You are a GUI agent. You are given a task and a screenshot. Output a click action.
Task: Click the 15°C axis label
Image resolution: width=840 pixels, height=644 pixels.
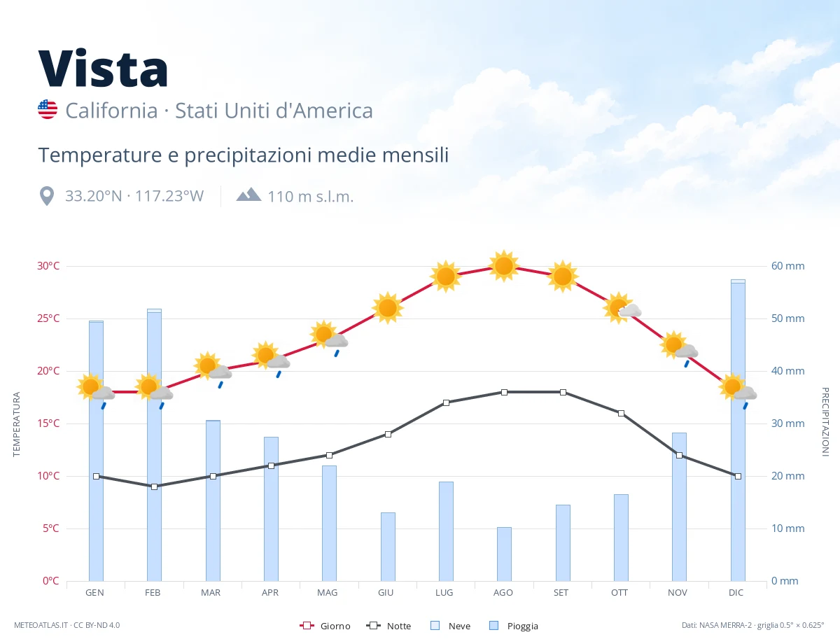tap(48, 423)
